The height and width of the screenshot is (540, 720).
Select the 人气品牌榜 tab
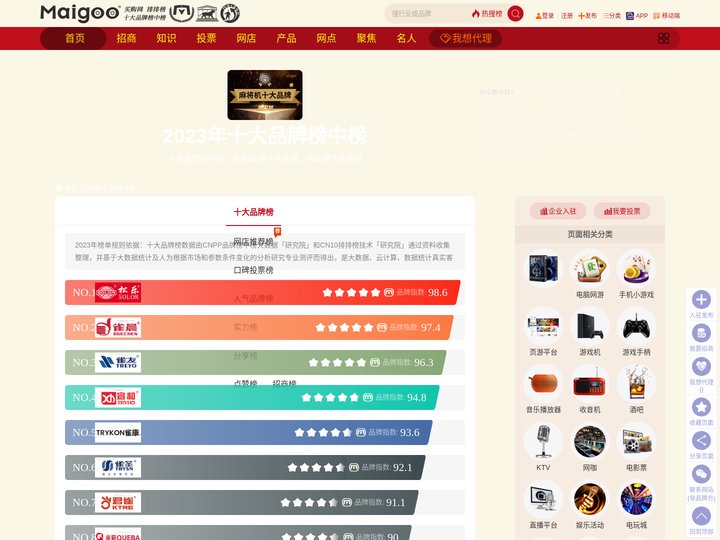pyautogui.click(x=253, y=298)
